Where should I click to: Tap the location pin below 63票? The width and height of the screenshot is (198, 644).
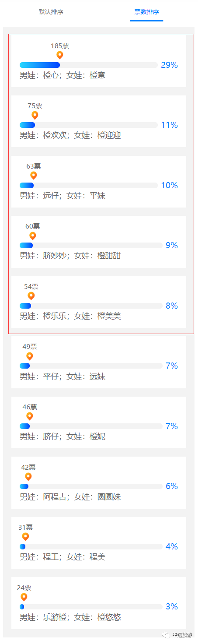(x=34, y=176)
